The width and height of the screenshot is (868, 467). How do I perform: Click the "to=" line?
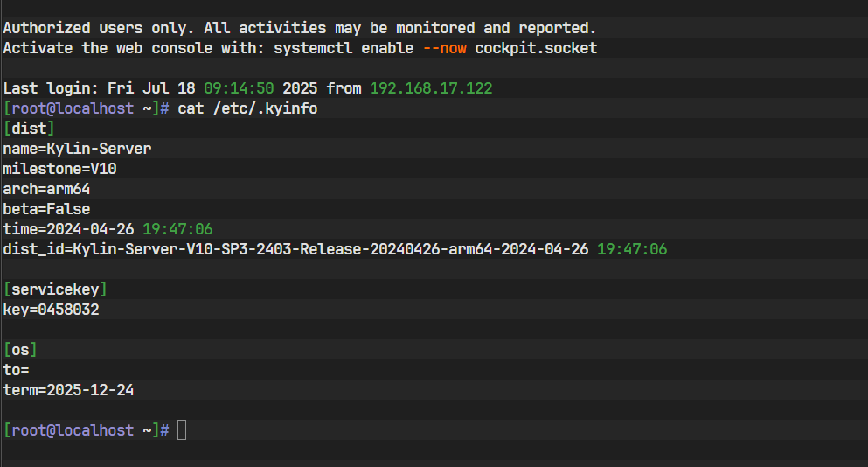[16, 370]
